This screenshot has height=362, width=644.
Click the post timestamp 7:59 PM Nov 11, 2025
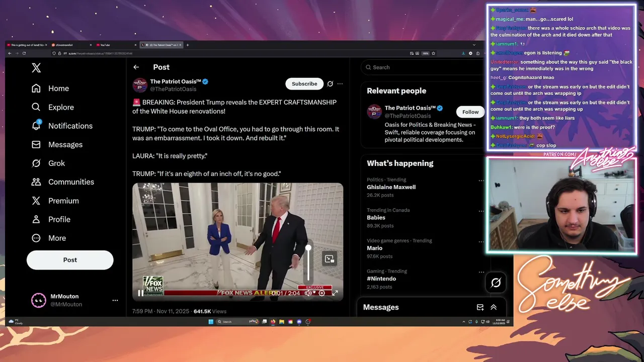click(160, 311)
